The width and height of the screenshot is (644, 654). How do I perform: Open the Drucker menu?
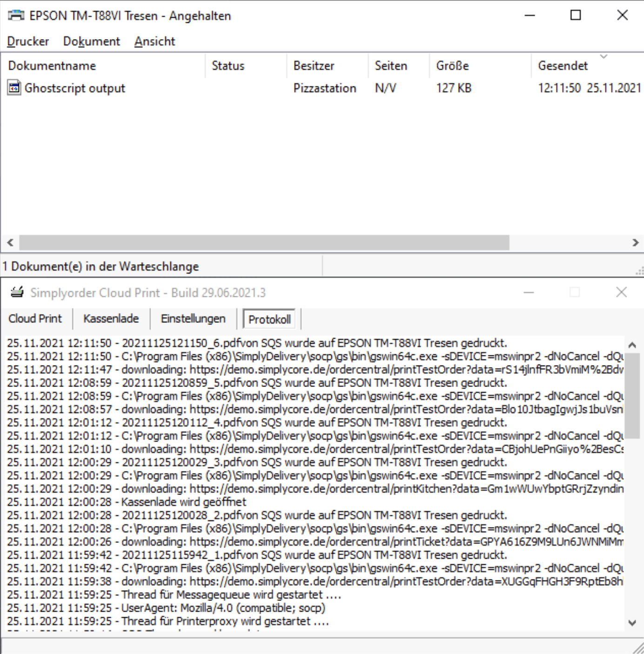click(x=28, y=41)
